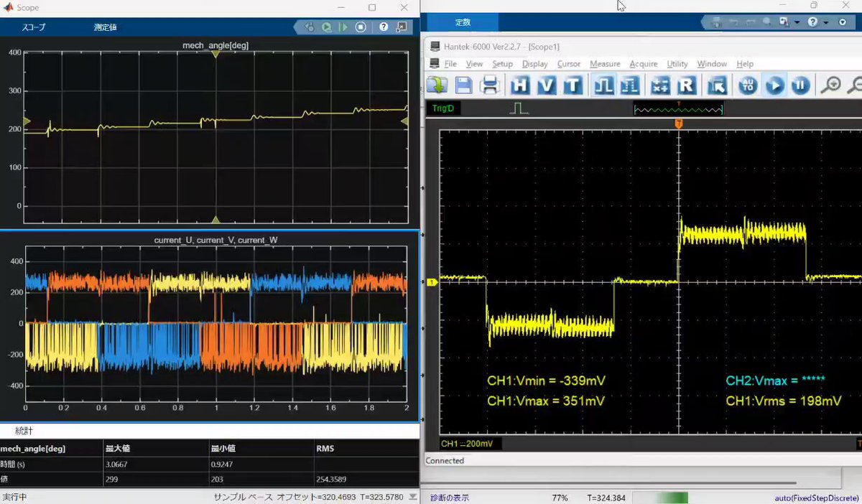Click waveform overview thumbnail in Hantek
Image resolution: width=862 pixels, height=504 pixels.
678,109
